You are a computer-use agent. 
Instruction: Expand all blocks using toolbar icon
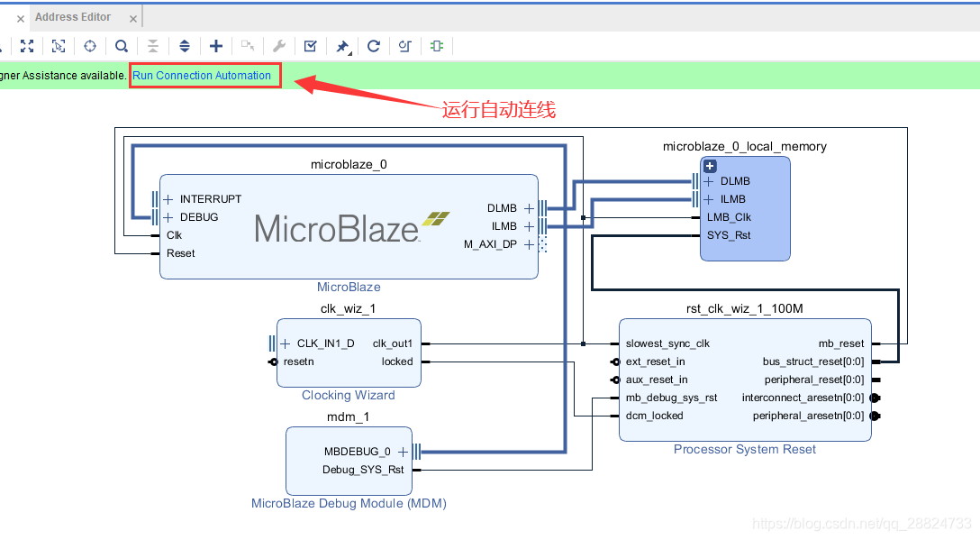pyautogui.click(x=185, y=46)
